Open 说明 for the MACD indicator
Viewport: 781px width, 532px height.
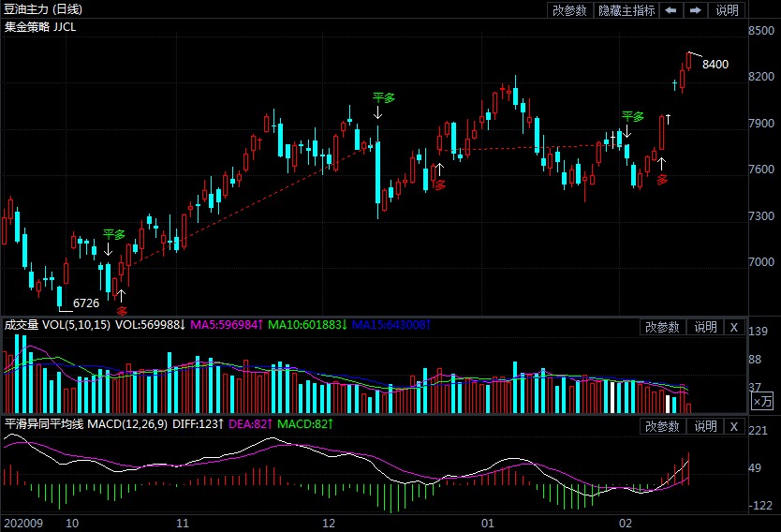click(x=705, y=427)
